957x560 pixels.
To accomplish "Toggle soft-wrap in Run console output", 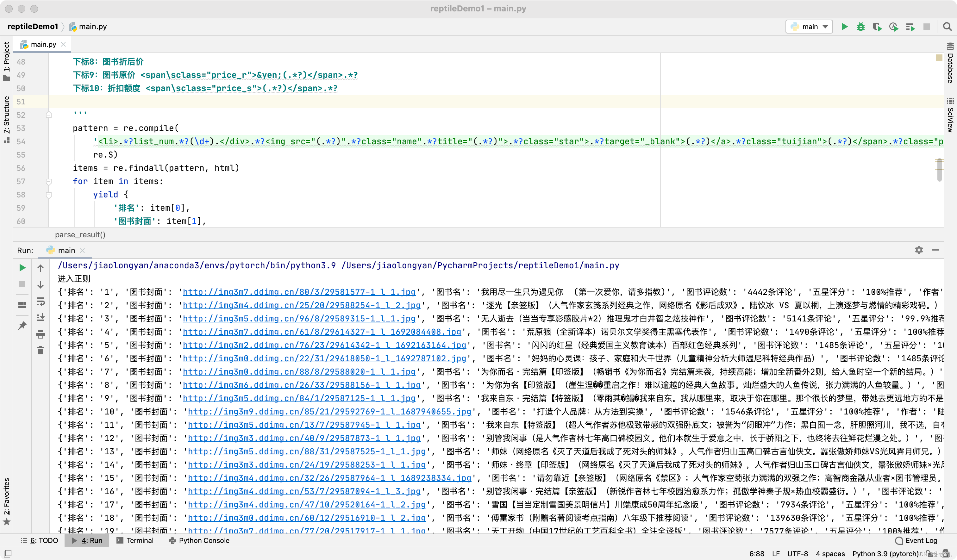I will (x=40, y=302).
